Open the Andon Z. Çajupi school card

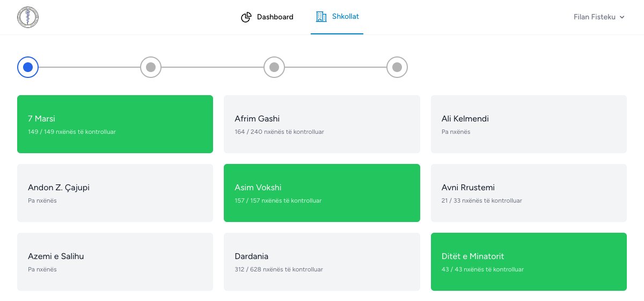click(115, 193)
